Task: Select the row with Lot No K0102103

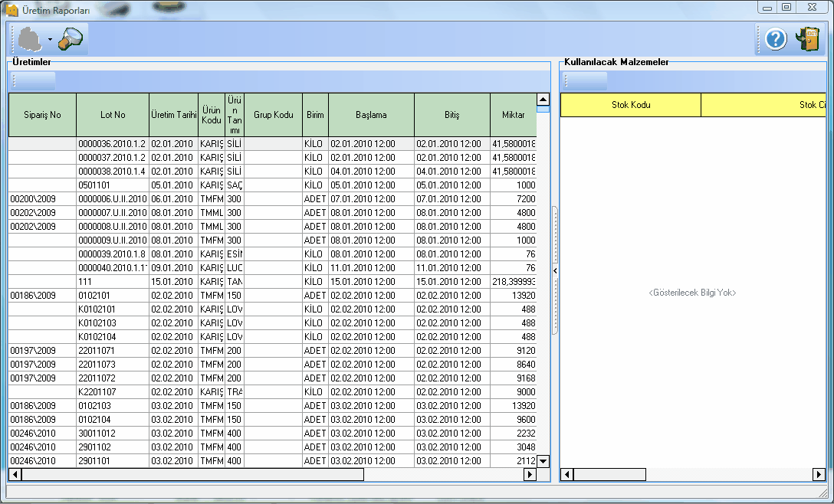Action: pyautogui.click(x=272, y=323)
